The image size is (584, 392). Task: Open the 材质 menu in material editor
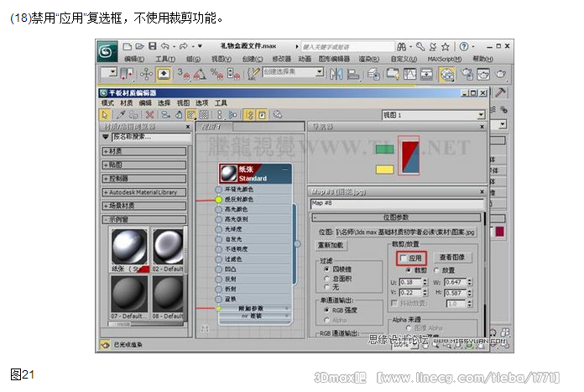click(126, 103)
